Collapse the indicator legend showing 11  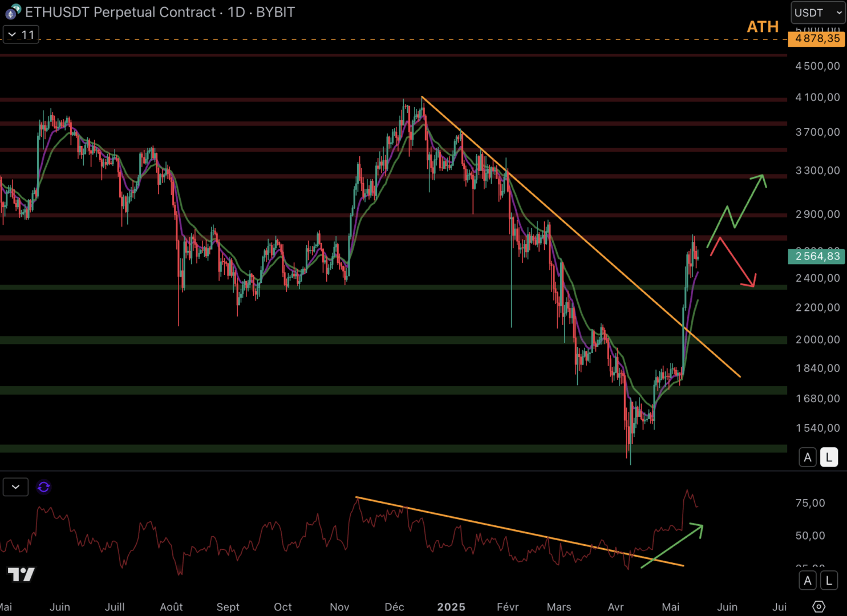(x=21, y=35)
